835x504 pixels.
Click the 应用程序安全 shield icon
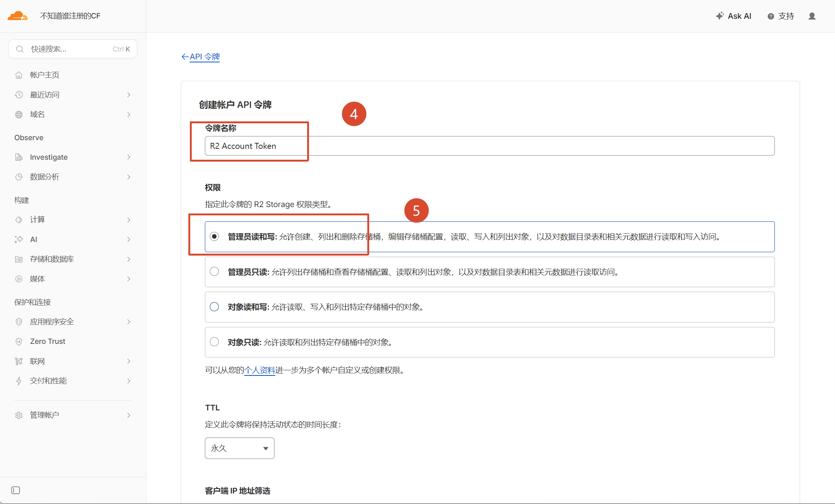coord(19,322)
